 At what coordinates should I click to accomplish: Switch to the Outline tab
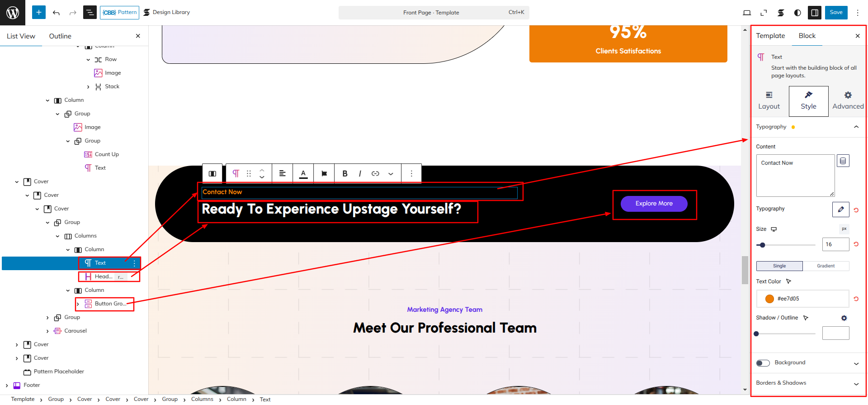coord(60,36)
